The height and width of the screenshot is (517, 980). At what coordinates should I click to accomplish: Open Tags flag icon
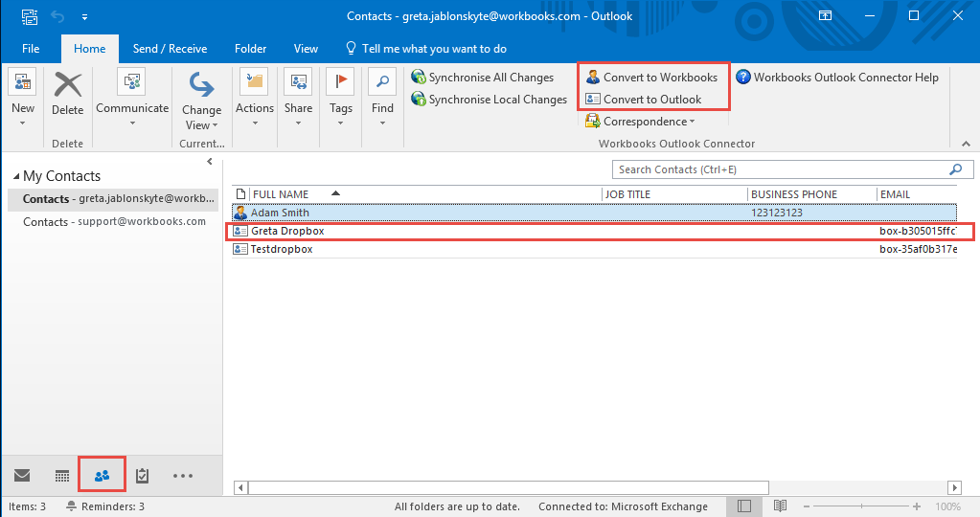pos(341,81)
